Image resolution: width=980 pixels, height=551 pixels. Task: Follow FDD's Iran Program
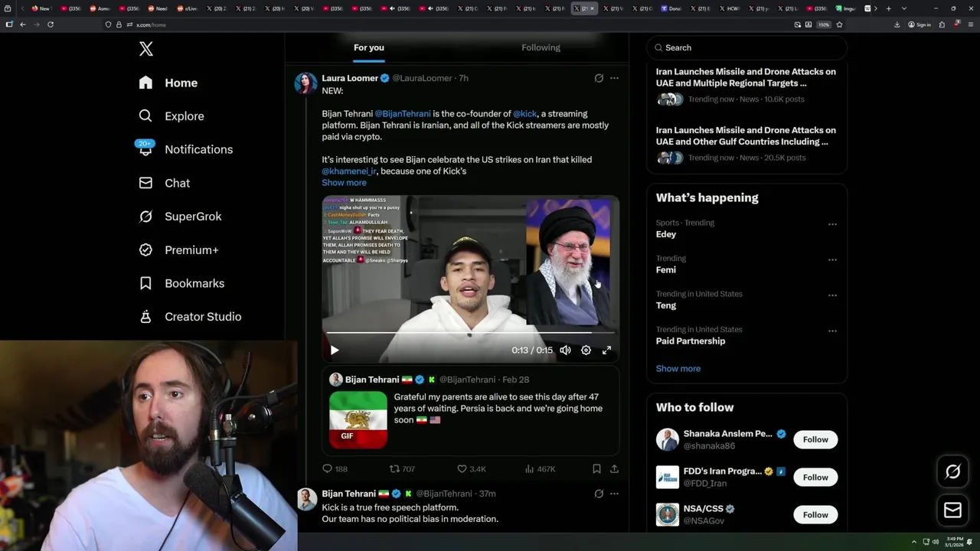[815, 477]
